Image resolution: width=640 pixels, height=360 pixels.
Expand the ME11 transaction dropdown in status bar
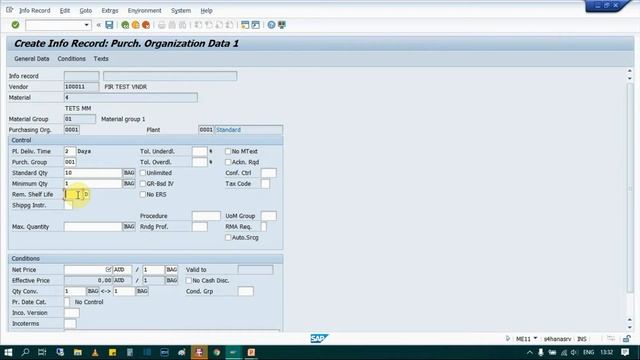click(535, 338)
